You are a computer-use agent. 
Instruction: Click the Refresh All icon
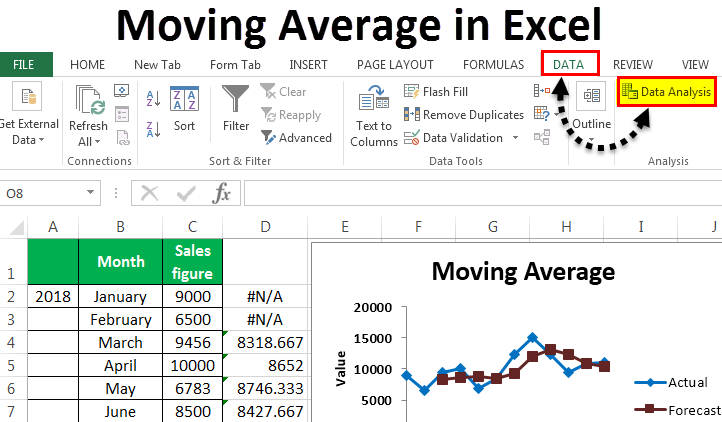90,100
